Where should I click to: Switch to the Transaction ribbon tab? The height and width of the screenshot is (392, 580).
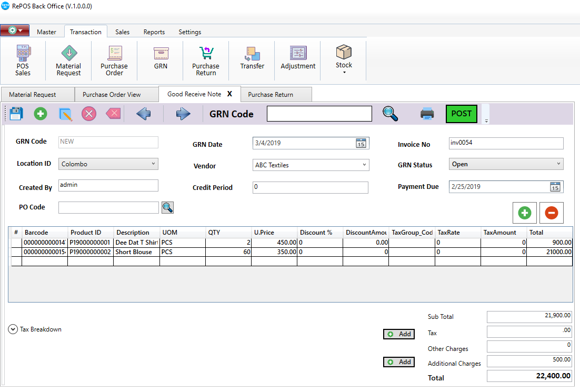tap(86, 32)
